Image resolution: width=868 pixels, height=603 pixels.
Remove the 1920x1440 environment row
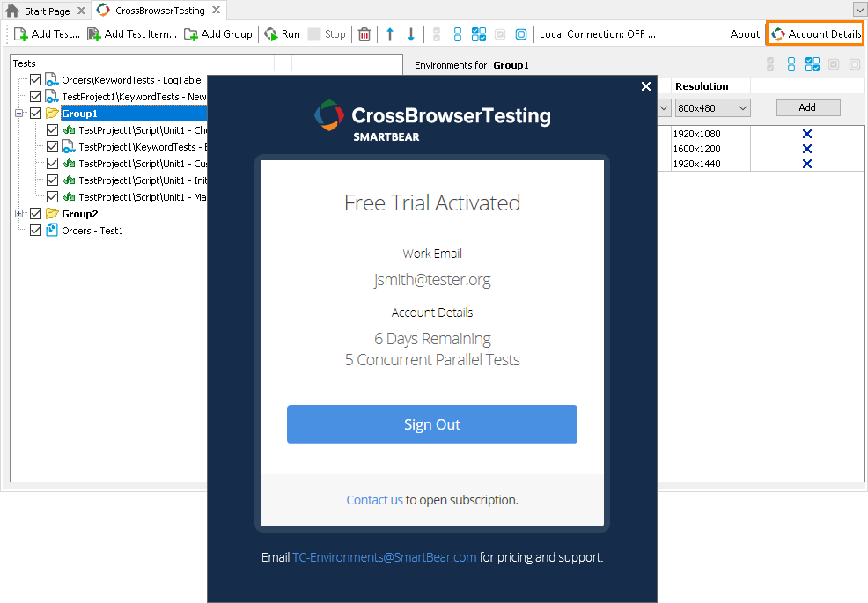(x=807, y=164)
